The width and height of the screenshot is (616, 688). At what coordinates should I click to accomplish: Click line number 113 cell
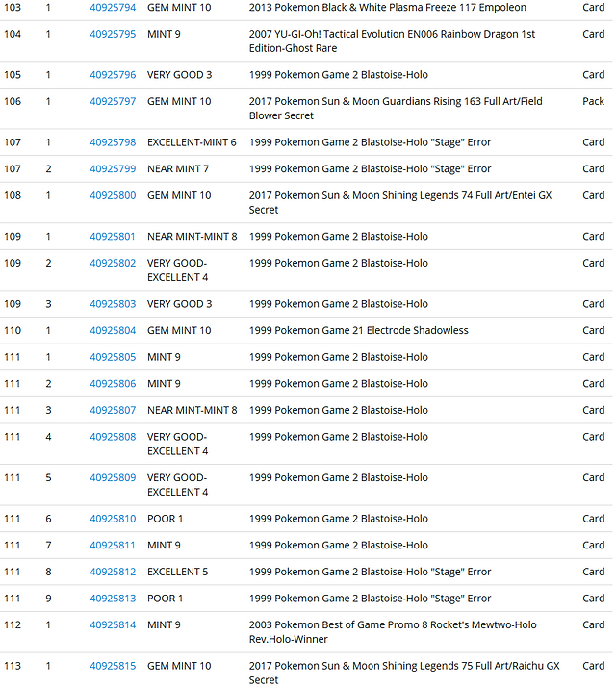[13, 666]
